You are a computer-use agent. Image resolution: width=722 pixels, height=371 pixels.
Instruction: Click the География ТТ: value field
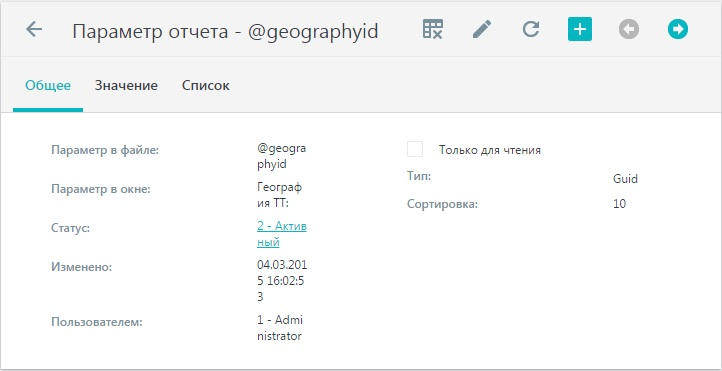[279, 196]
